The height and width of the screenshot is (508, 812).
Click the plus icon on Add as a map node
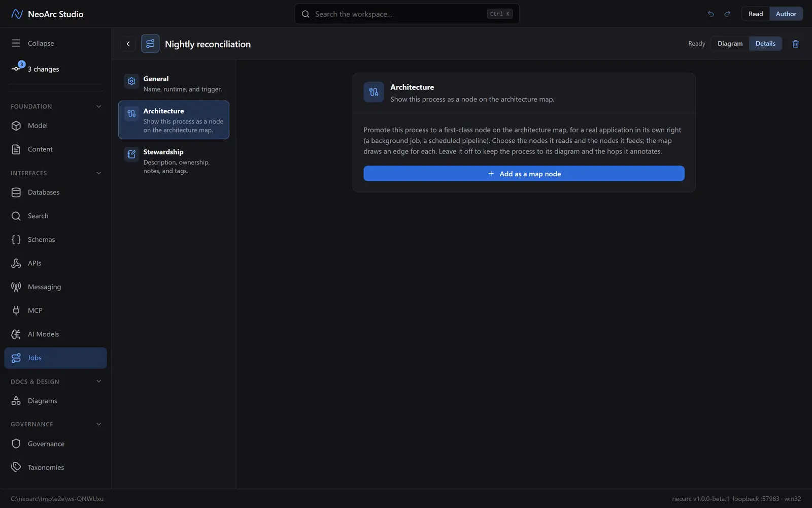(491, 174)
